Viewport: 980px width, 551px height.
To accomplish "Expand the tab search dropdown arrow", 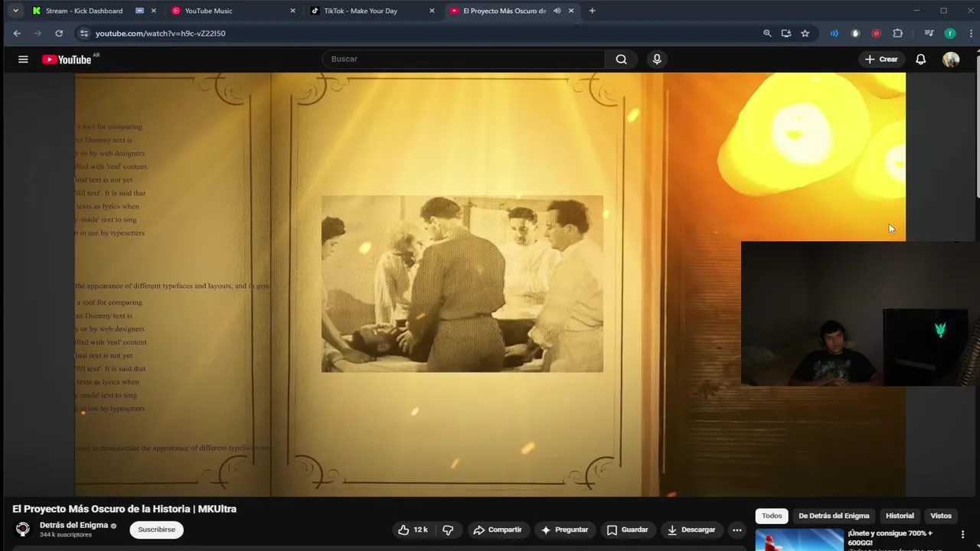I will pyautogui.click(x=15, y=11).
